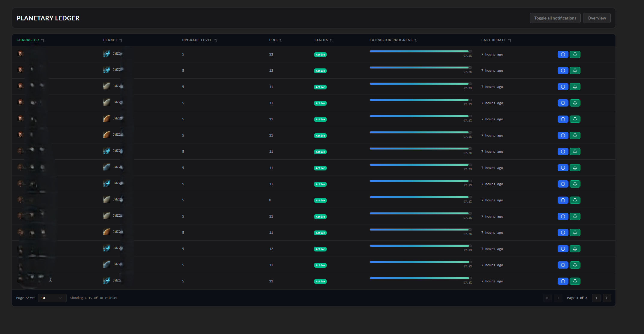
Task: Sort by Status column arrows icon
Action: pos(331,40)
